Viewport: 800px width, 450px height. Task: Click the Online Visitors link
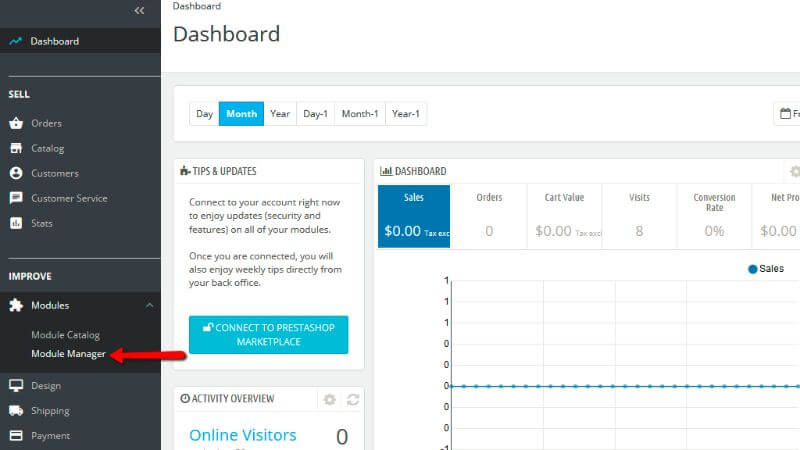[242, 435]
